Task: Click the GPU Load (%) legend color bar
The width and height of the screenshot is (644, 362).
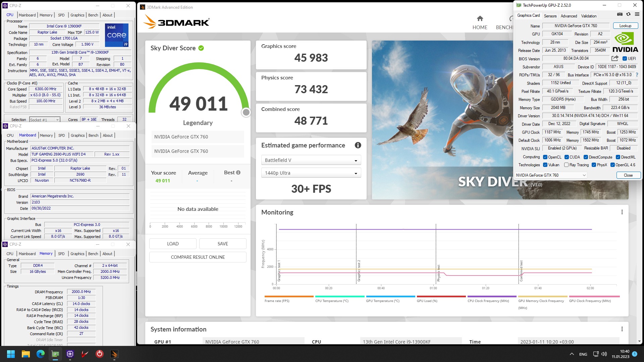Action: [x=441, y=296]
